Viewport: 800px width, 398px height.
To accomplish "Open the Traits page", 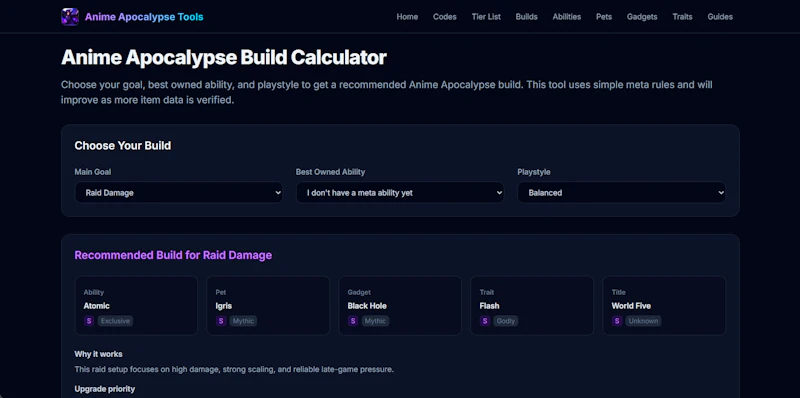I will 682,17.
